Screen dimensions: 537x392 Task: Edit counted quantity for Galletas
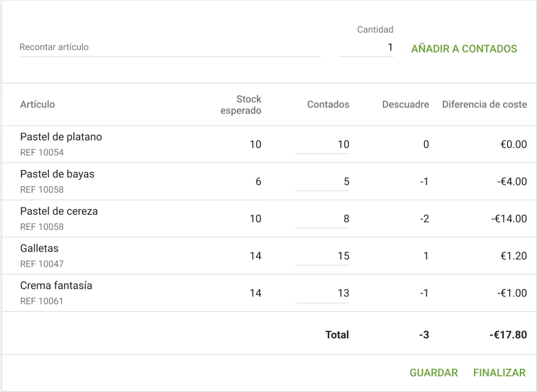click(322, 256)
